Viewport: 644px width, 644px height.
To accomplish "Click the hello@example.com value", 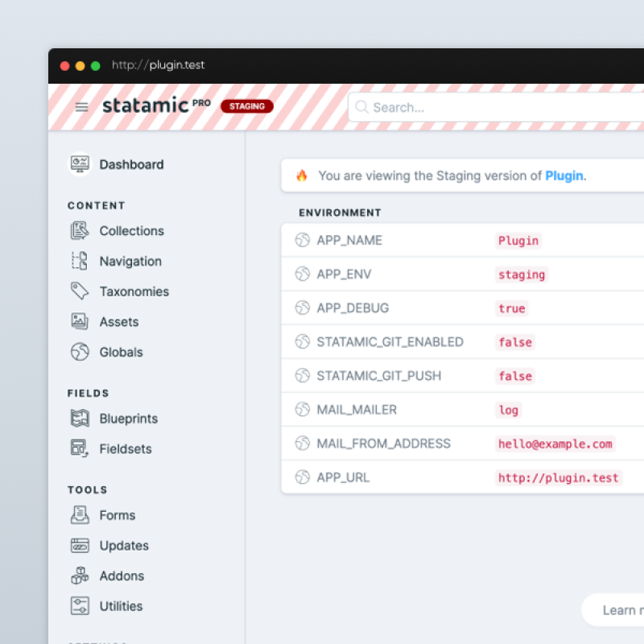I will [555, 444].
